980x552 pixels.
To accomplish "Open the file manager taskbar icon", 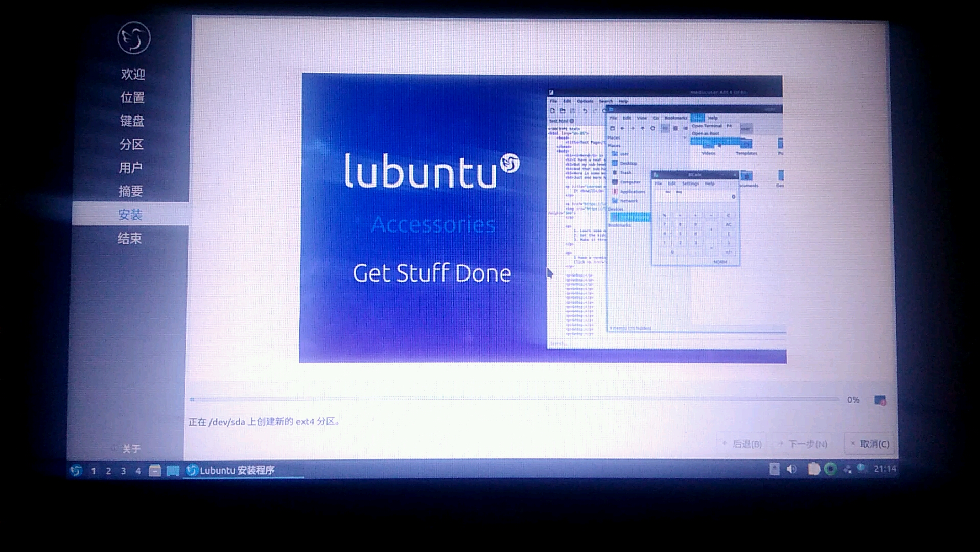I will pos(155,470).
